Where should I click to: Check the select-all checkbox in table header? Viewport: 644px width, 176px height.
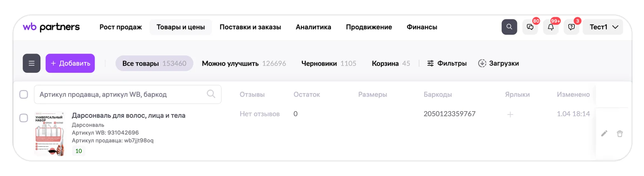24,94
